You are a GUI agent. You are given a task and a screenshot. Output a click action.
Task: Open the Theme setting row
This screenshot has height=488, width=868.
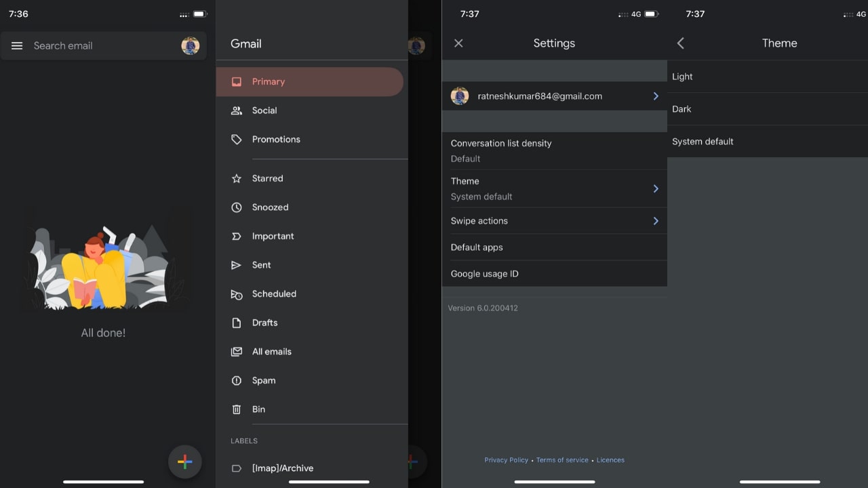click(555, 188)
